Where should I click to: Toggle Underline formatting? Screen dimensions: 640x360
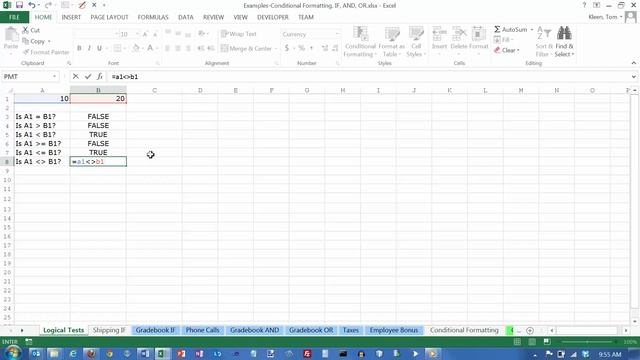(x=99, y=48)
